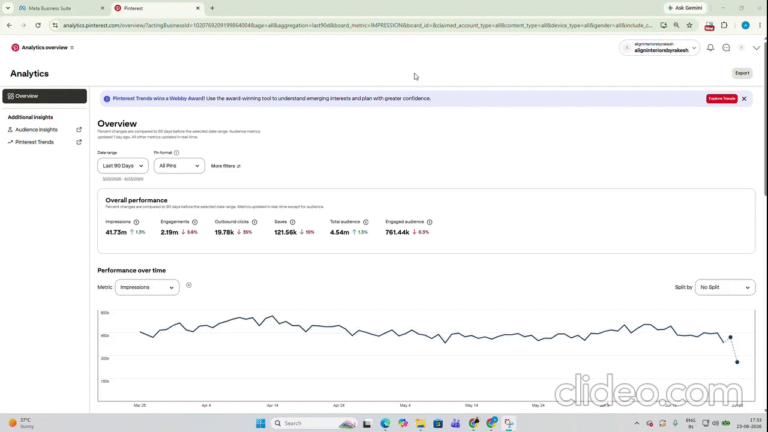768x432 pixels.
Task: Click the Export button
Action: 742,73
